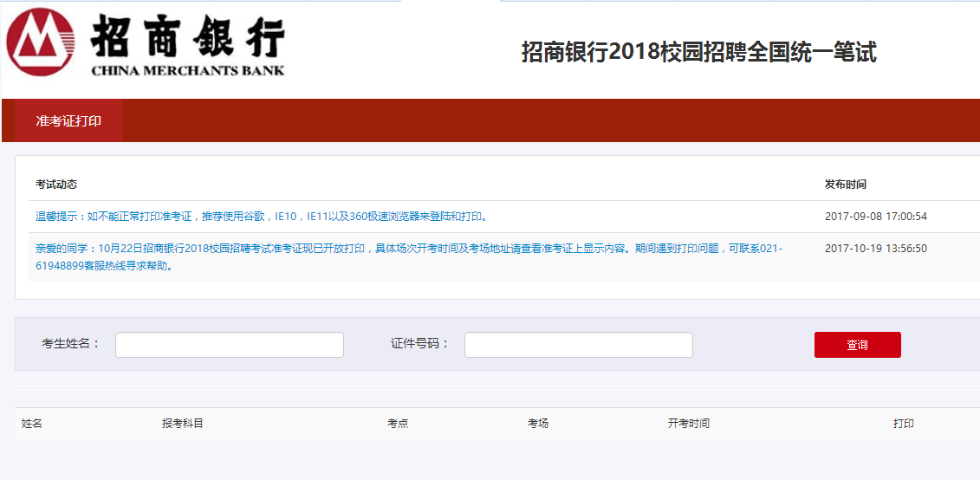Focus the 证件号码 input field
This screenshot has width=980, height=480.
[x=578, y=345]
